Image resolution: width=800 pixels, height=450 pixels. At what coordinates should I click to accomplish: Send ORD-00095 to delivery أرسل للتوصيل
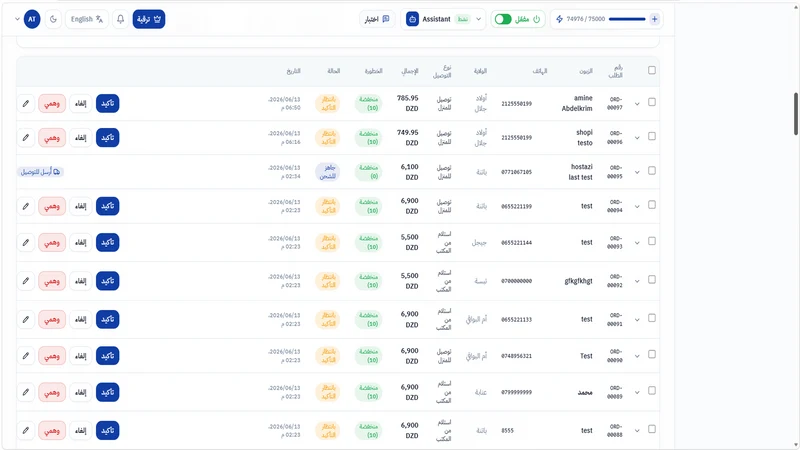pos(40,172)
